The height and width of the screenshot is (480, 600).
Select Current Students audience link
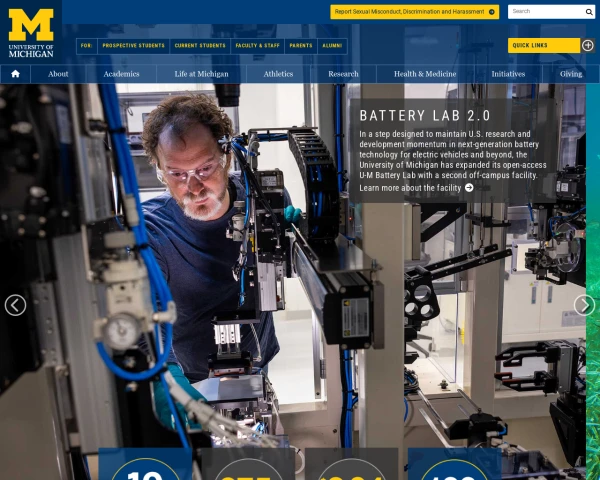click(200, 46)
